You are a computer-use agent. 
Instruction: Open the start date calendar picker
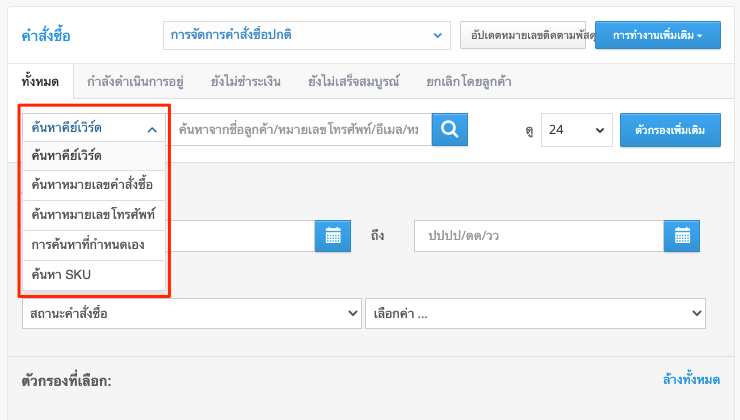point(333,235)
